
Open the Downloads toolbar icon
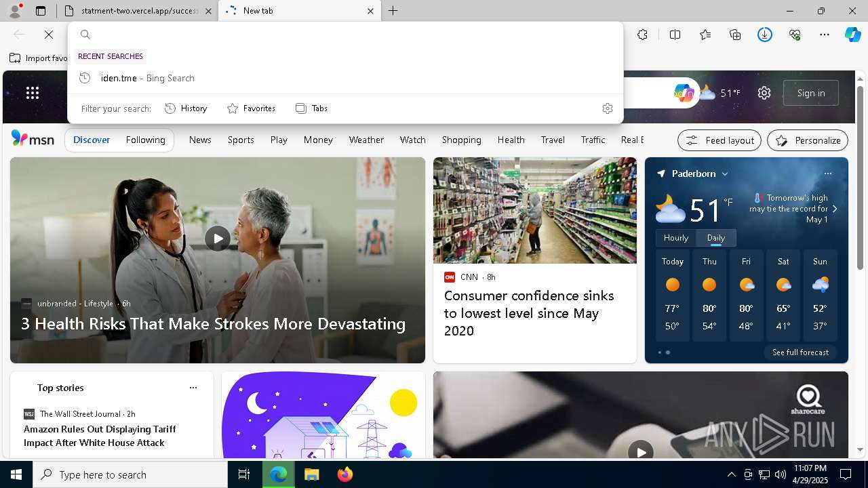[x=765, y=35]
